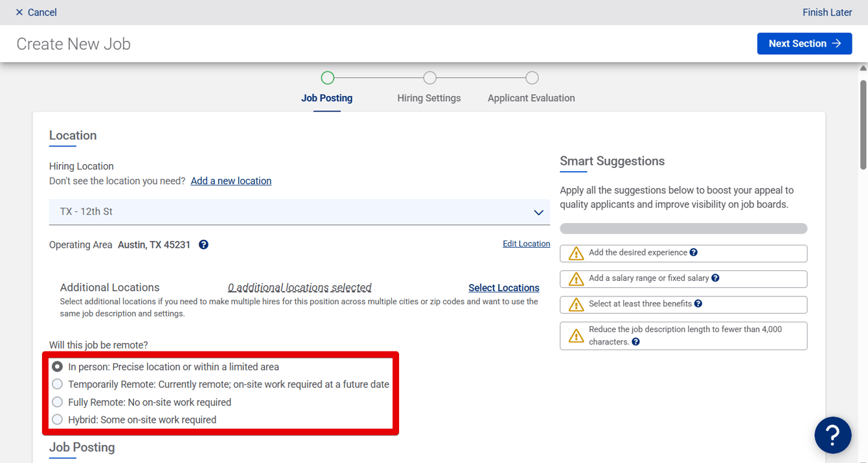Click the help icon next to Operating Area

click(203, 244)
